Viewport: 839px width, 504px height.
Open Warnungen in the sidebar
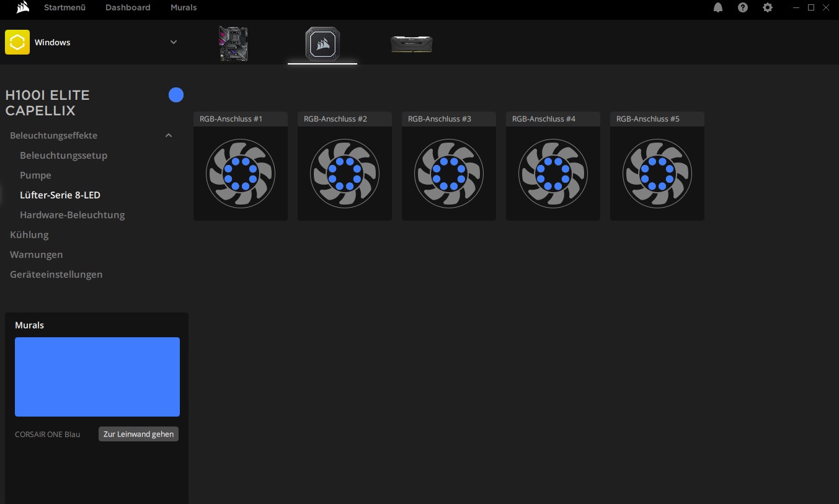(x=37, y=254)
